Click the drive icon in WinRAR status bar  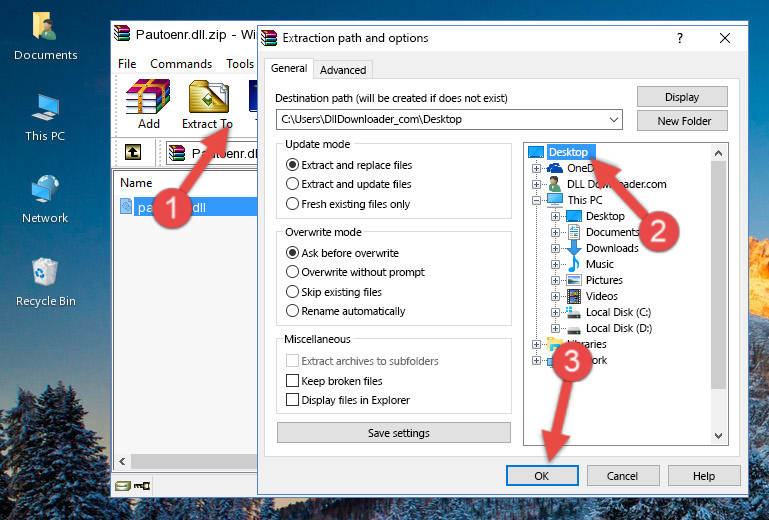click(123, 486)
